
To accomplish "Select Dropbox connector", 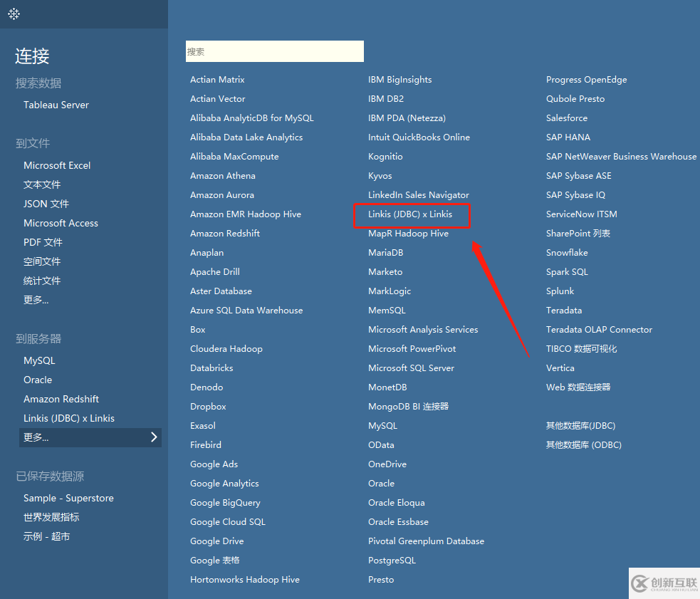I will click(208, 407).
